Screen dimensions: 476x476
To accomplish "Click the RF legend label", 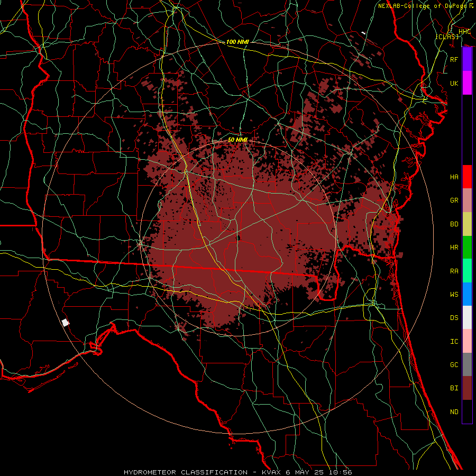I will 454,60.
